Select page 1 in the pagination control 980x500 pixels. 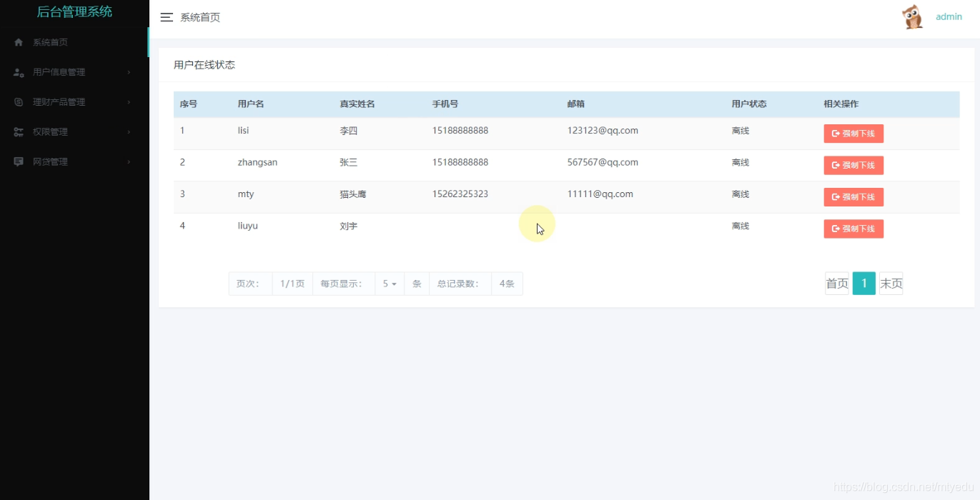pos(863,283)
